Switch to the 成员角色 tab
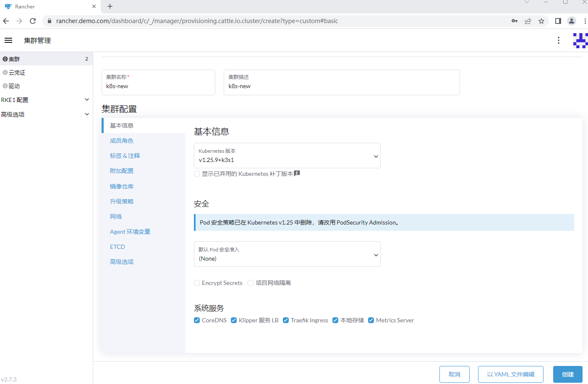The width and height of the screenshot is (588, 384). [x=122, y=141]
